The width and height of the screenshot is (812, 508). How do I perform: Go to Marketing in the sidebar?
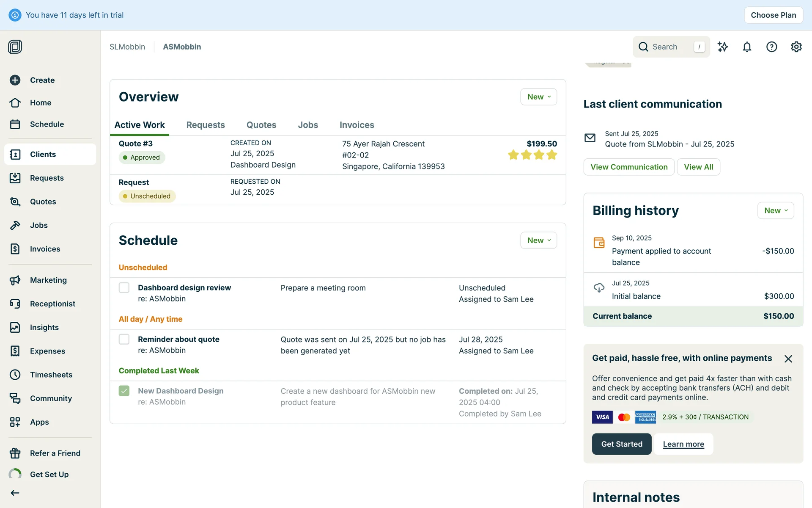[48, 280]
